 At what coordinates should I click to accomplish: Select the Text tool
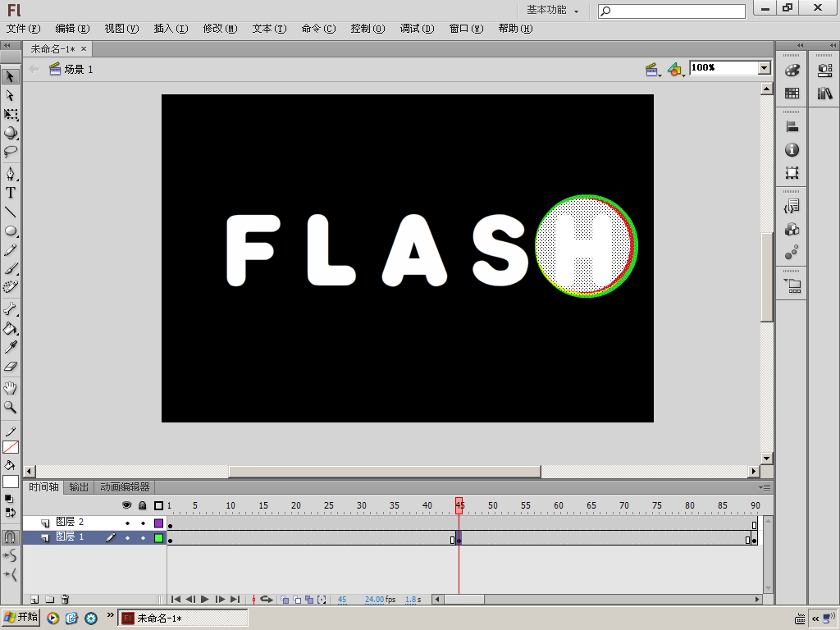[10, 193]
